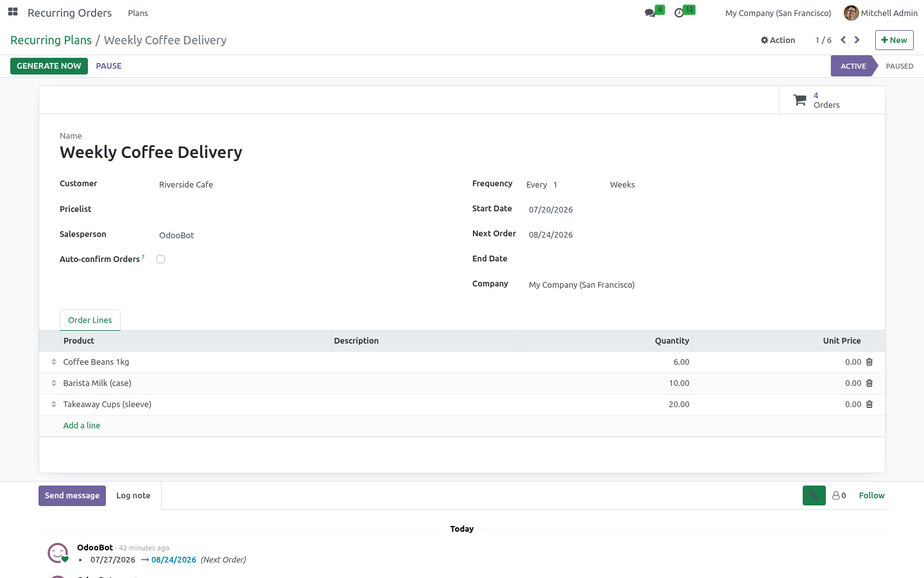
Task: Open the help tooltip beside Auto-confirm Orders
Action: [x=143, y=257]
